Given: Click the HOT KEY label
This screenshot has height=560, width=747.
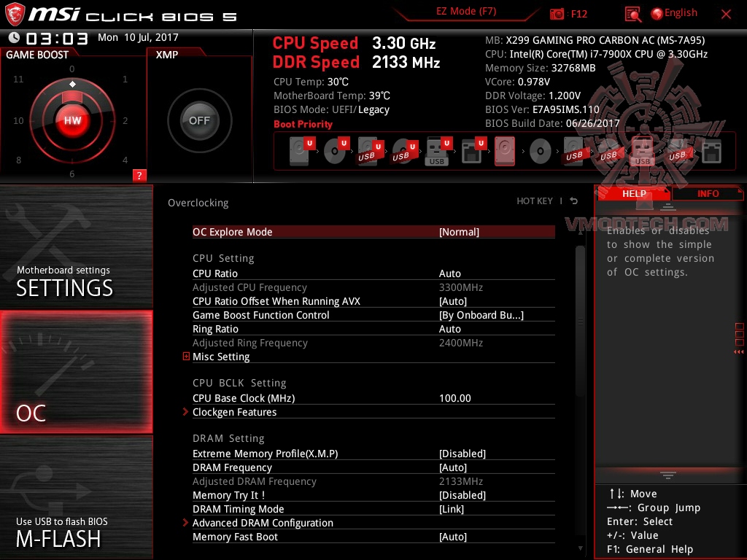Looking at the screenshot, I should [535, 201].
